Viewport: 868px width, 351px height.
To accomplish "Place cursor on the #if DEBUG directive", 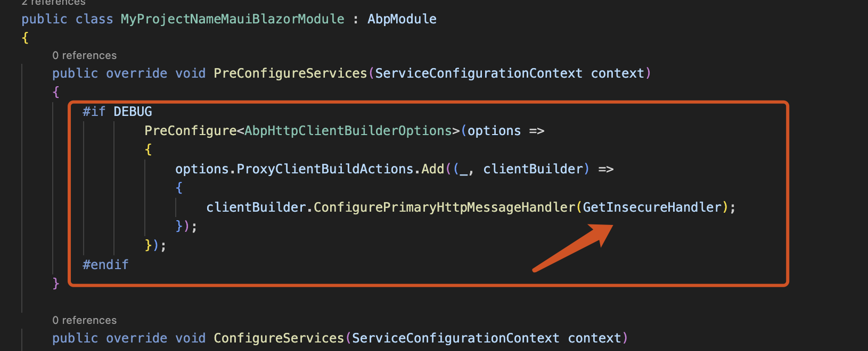I will (117, 112).
